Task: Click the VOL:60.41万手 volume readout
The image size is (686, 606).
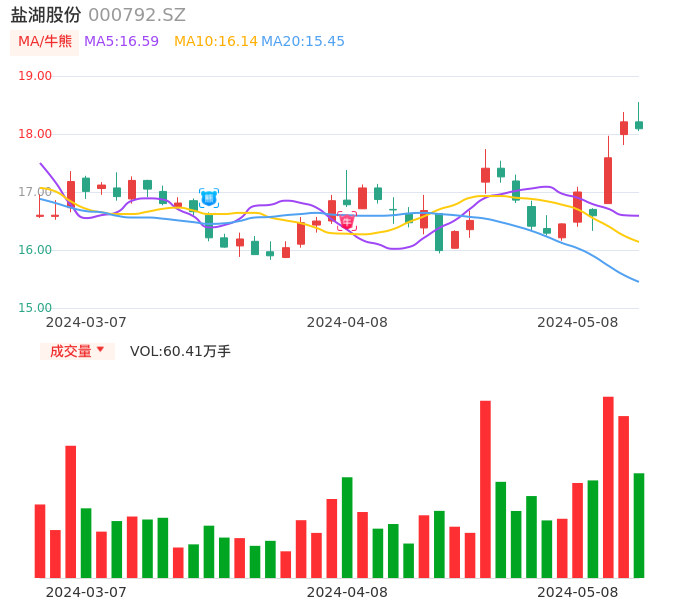Action: (180, 351)
